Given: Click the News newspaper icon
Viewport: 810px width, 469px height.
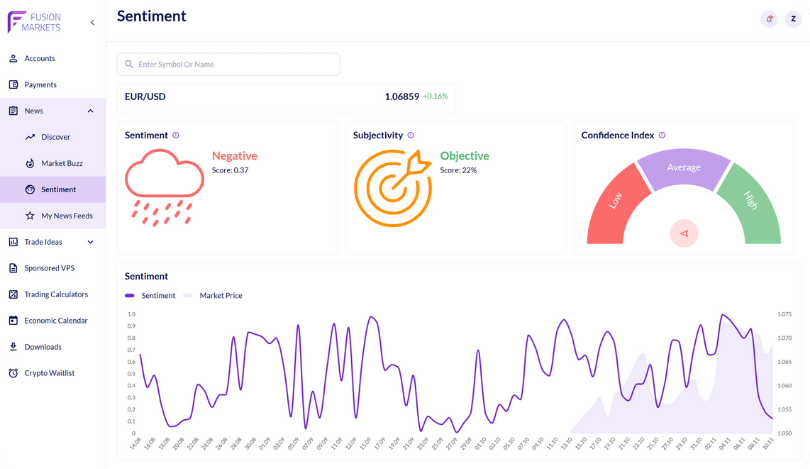Looking at the screenshot, I should point(13,111).
